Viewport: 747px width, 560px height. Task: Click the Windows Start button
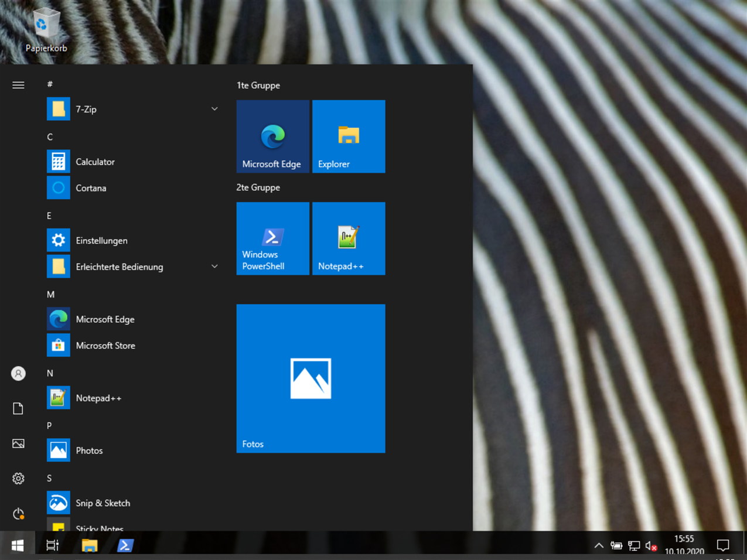pyautogui.click(x=18, y=545)
